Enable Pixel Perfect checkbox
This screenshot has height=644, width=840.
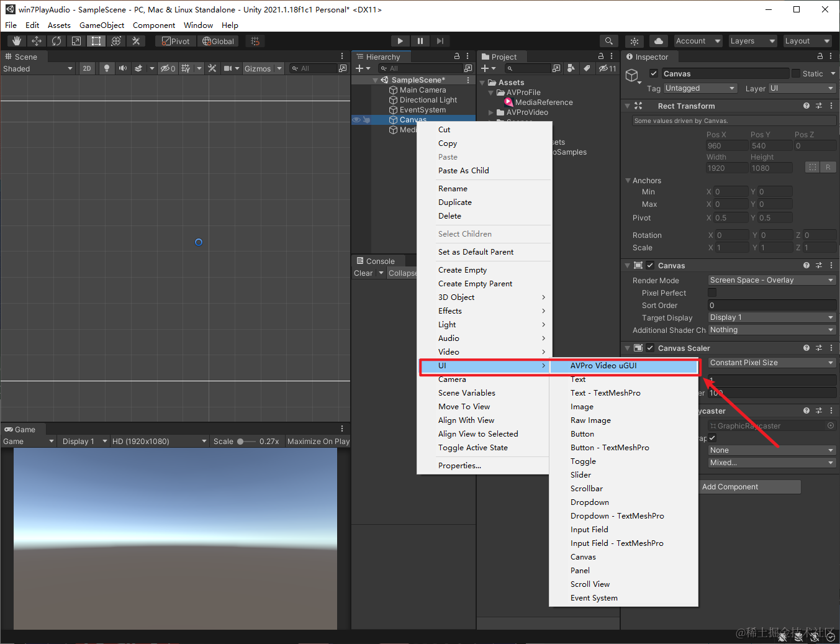pyautogui.click(x=712, y=293)
